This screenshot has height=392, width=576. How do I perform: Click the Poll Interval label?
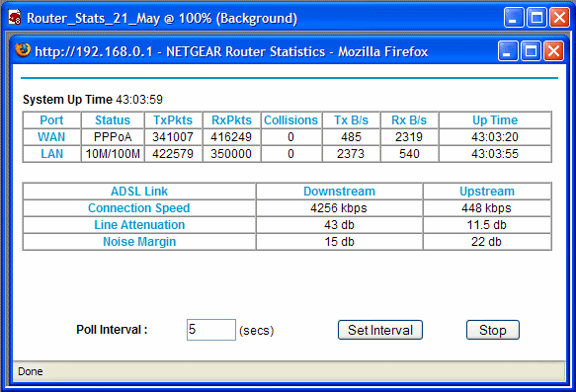coord(112,330)
